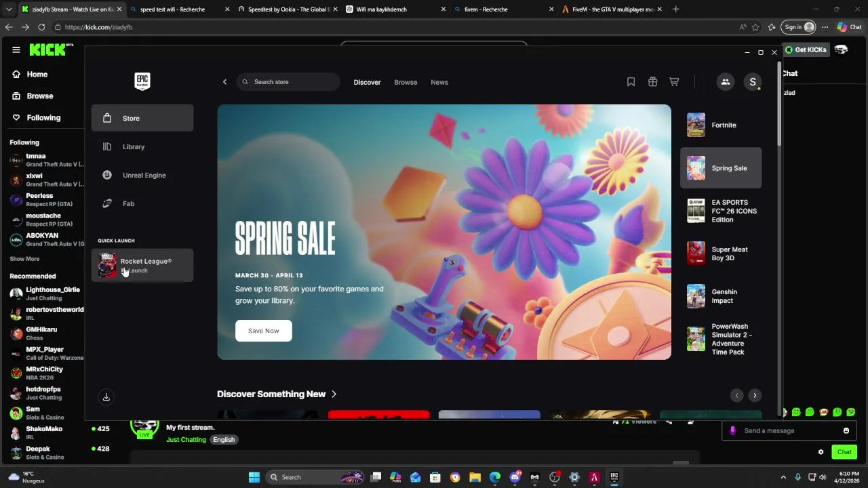Open xlxwi channel in Following
The image size is (868, 488).
[46, 180]
